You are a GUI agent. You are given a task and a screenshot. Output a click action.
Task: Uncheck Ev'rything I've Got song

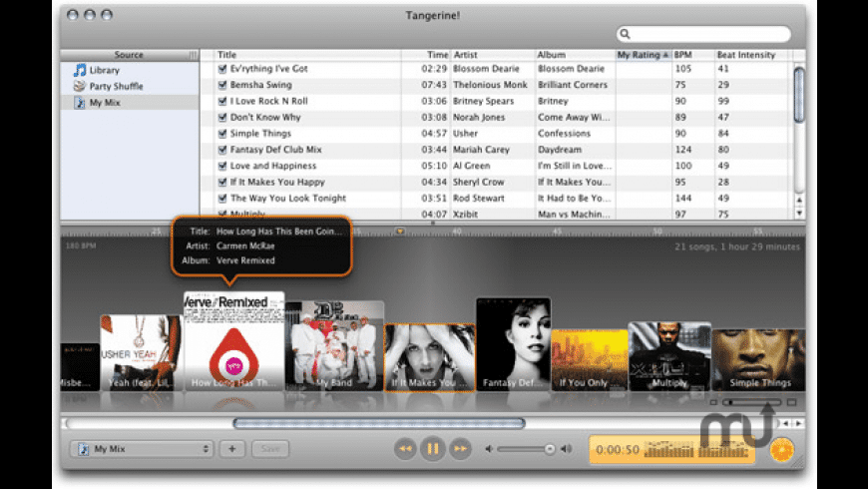(x=221, y=69)
